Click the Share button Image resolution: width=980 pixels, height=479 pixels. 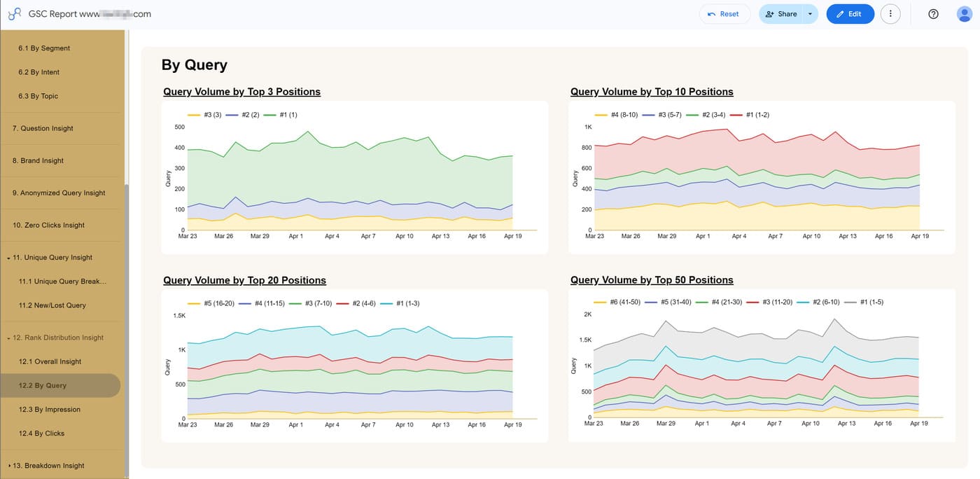tap(780, 14)
